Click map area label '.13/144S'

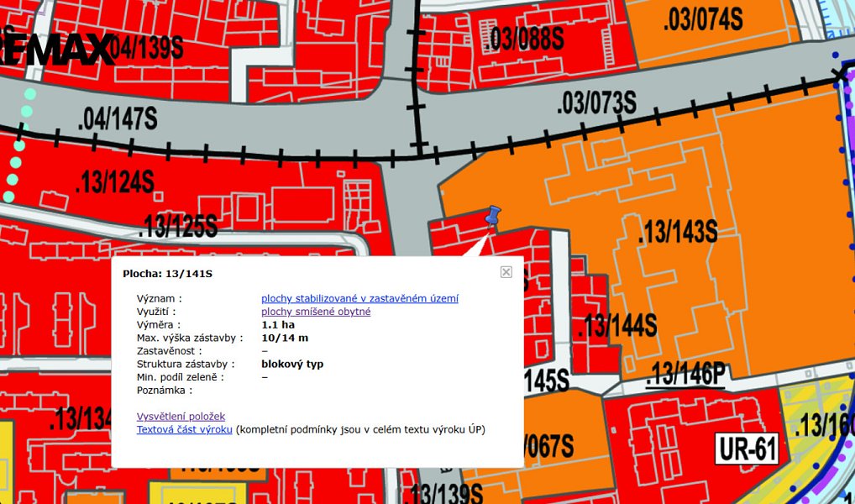click(x=617, y=326)
